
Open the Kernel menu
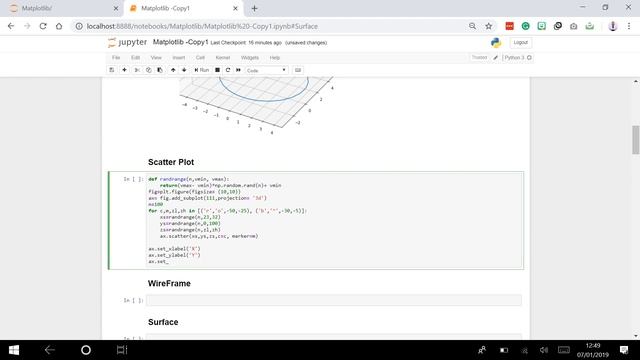[223, 58]
